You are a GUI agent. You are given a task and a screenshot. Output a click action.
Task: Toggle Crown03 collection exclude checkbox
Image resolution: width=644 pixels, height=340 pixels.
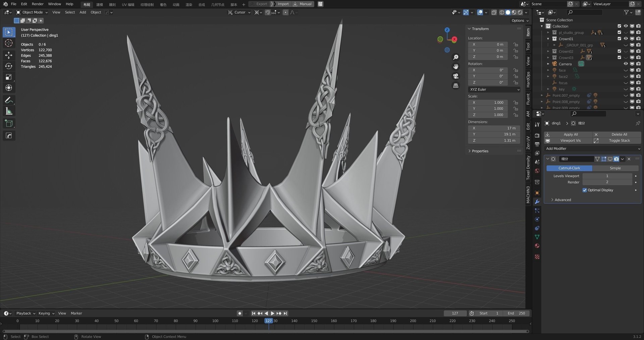tap(619, 58)
